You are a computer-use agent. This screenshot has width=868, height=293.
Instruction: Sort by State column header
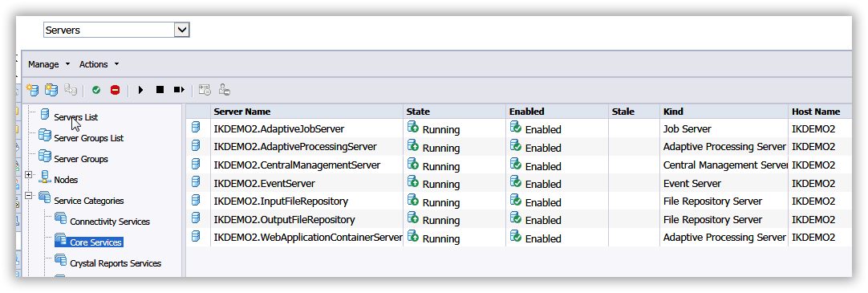[455, 112]
